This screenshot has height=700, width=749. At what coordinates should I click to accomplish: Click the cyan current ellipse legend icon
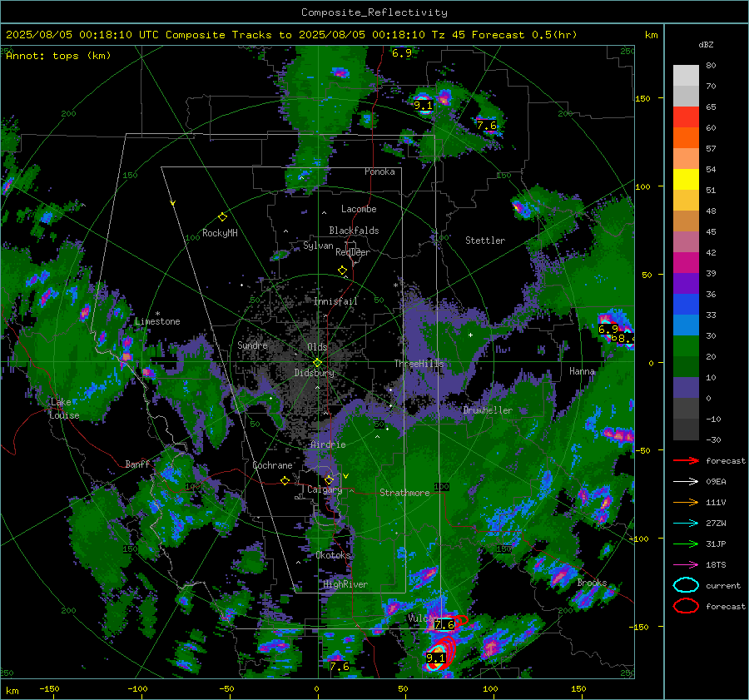[686, 585]
